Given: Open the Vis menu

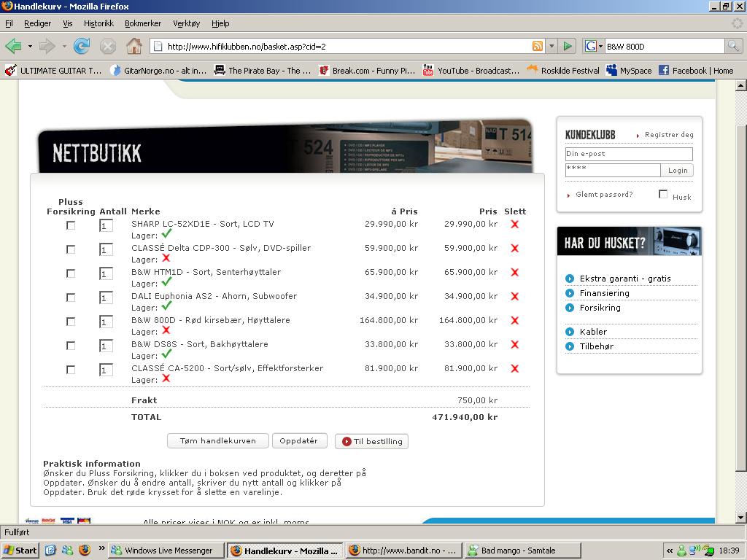Looking at the screenshot, I should click(x=68, y=23).
